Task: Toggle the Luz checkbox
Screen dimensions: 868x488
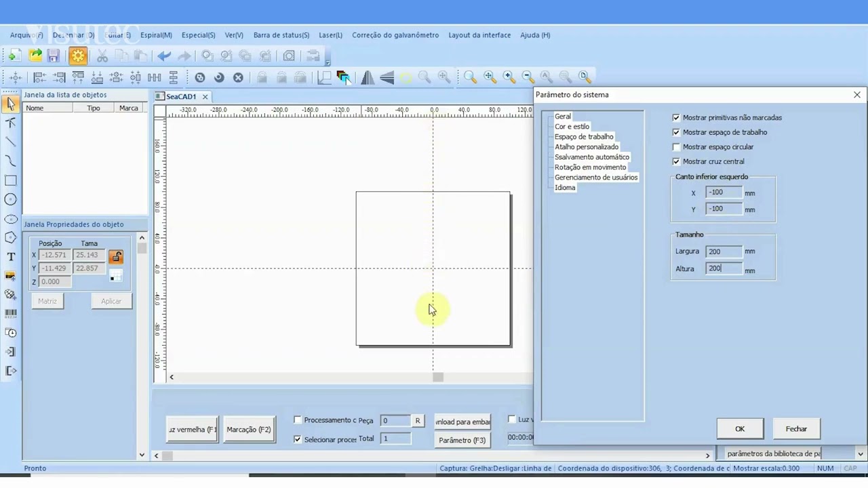Action: click(x=512, y=420)
